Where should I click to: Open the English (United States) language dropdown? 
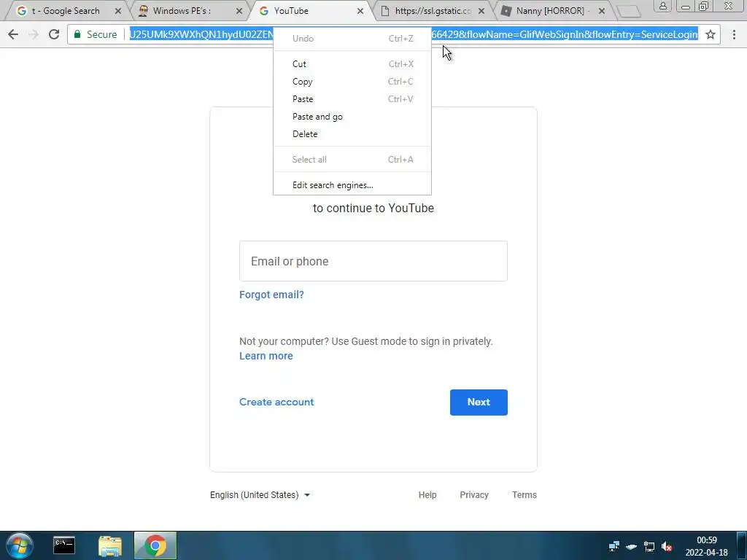260,495
